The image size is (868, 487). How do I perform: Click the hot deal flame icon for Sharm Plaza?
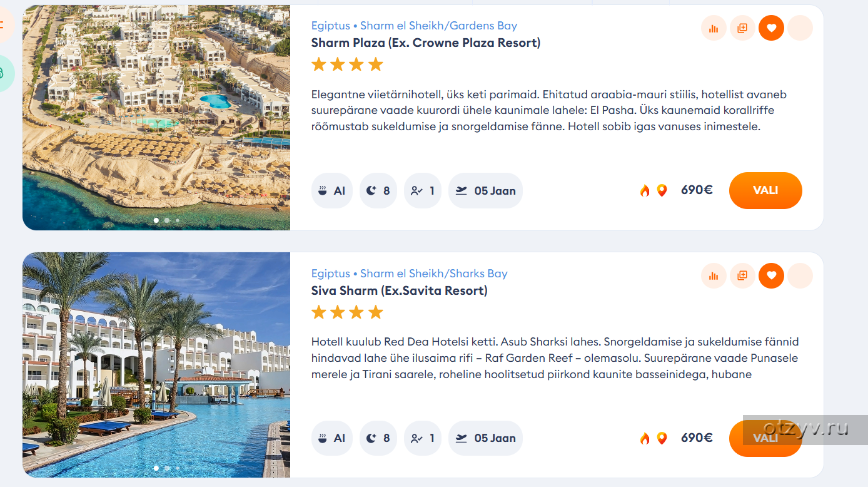click(x=645, y=191)
